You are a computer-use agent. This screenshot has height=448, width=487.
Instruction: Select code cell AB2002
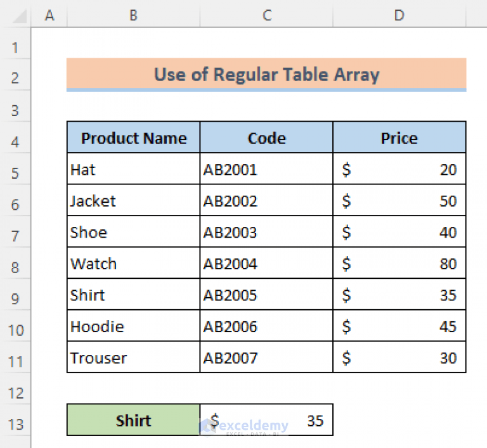click(266, 200)
